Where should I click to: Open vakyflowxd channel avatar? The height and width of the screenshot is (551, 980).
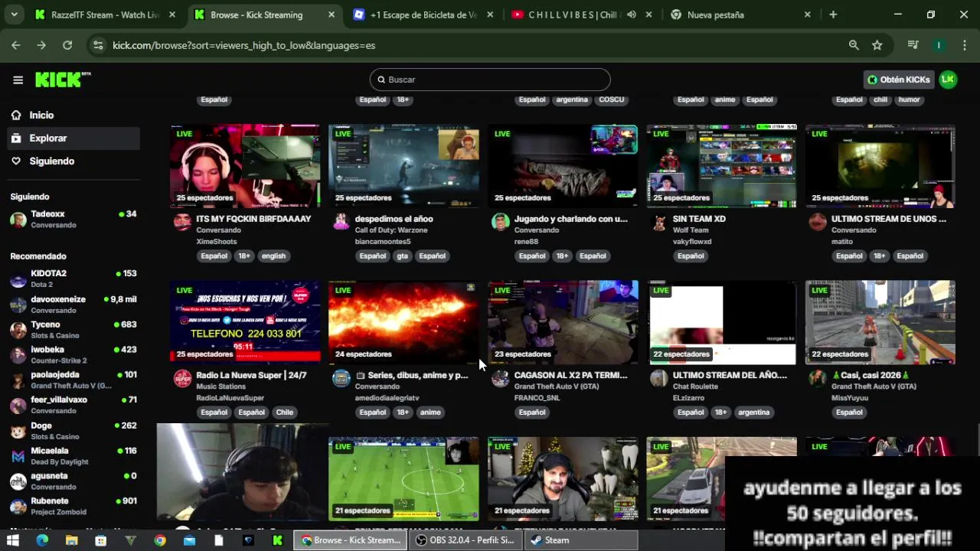point(659,222)
